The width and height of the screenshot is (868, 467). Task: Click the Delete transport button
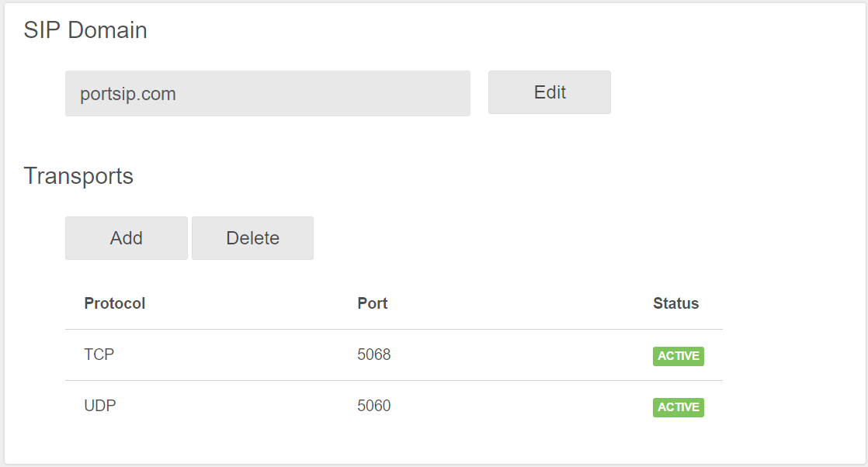[x=252, y=238]
